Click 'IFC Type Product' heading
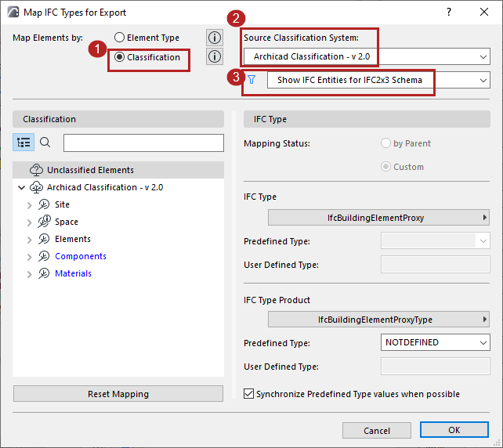 277,300
